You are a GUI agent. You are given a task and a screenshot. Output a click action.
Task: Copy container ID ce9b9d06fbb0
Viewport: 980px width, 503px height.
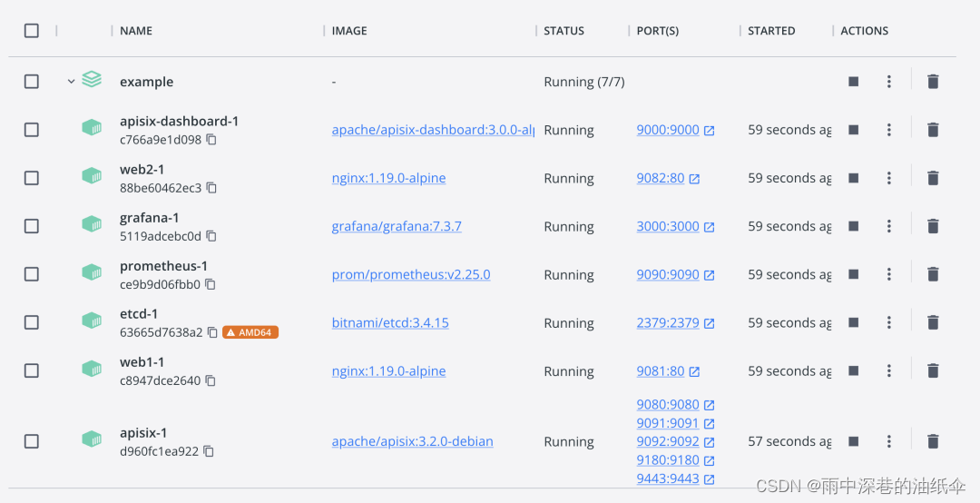click(x=211, y=284)
